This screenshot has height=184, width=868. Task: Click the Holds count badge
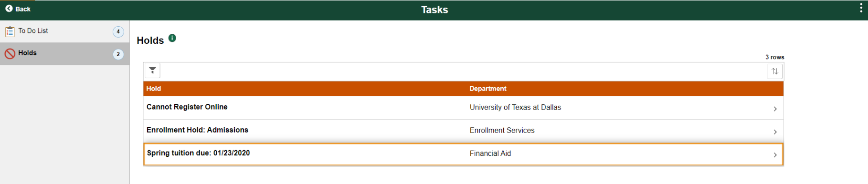point(118,54)
